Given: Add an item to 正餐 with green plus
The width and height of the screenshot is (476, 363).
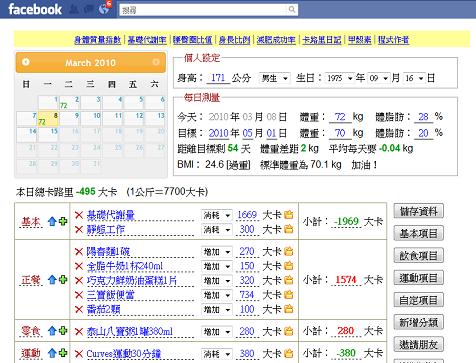Looking at the screenshot, I should pos(63,279).
